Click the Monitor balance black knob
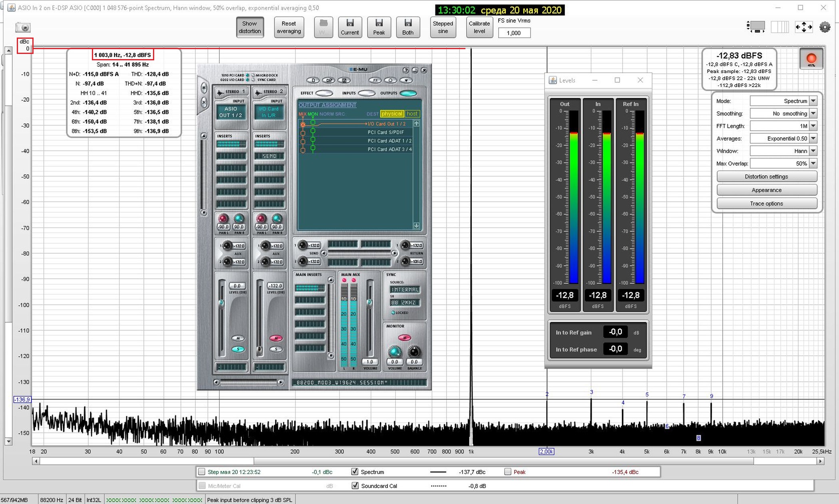 (414, 352)
